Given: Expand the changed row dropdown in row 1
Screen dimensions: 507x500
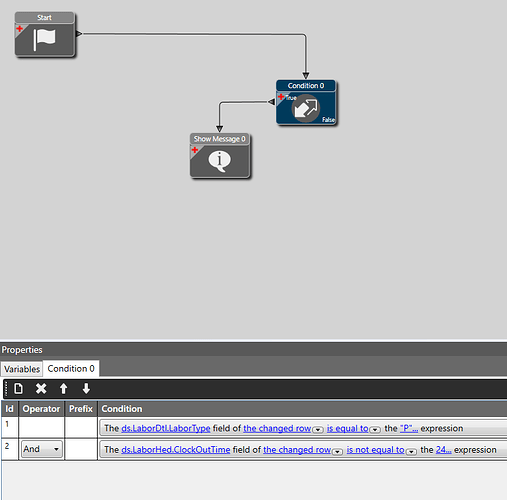Looking at the screenshot, I should pyautogui.click(x=318, y=429).
